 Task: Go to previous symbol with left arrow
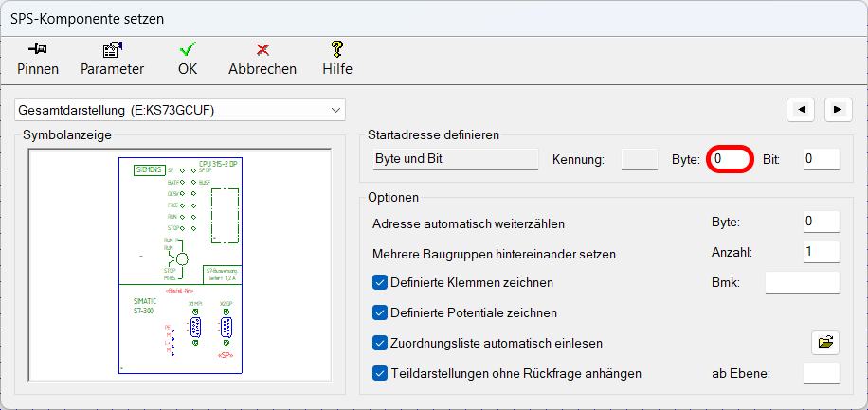coord(801,110)
